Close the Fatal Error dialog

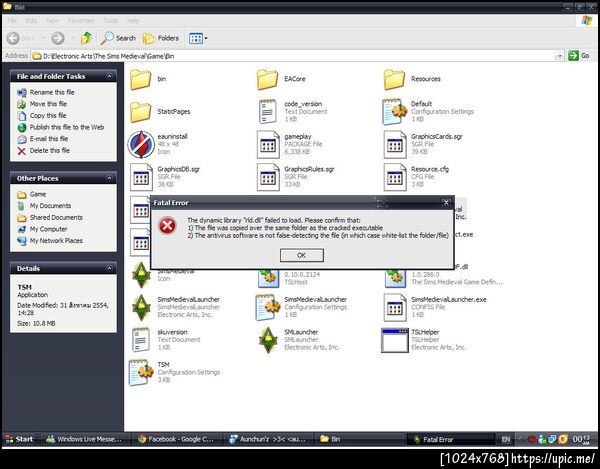[446, 203]
